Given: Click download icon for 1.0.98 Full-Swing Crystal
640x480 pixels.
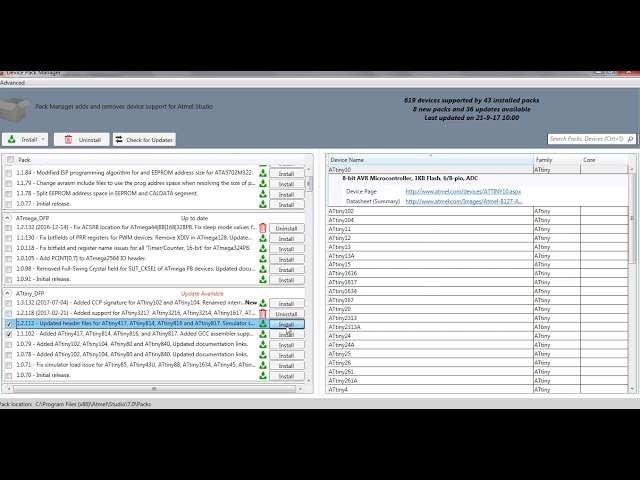Looking at the screenshot, I should [x=263, y=269].
